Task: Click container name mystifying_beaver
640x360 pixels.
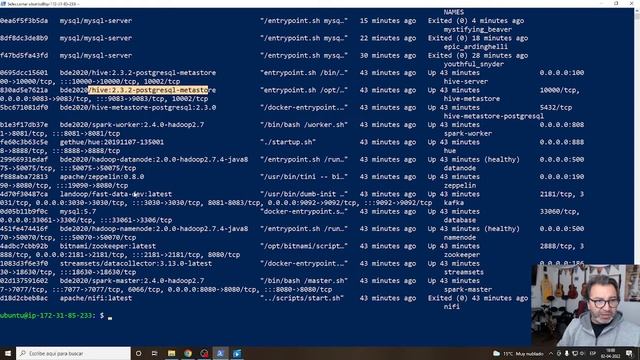Action: [478, 29]
